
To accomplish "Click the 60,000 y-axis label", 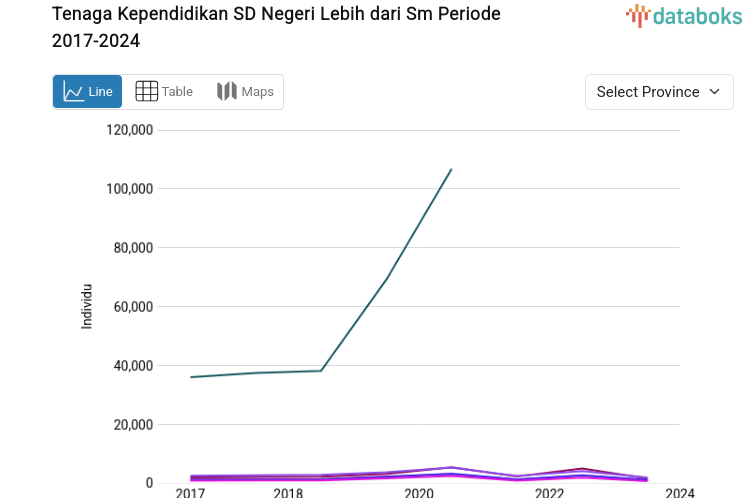I will click(132, 307).
